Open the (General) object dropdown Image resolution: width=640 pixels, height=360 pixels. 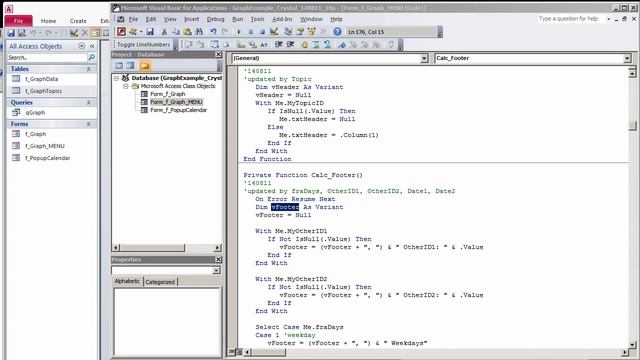tap(424, 58)
